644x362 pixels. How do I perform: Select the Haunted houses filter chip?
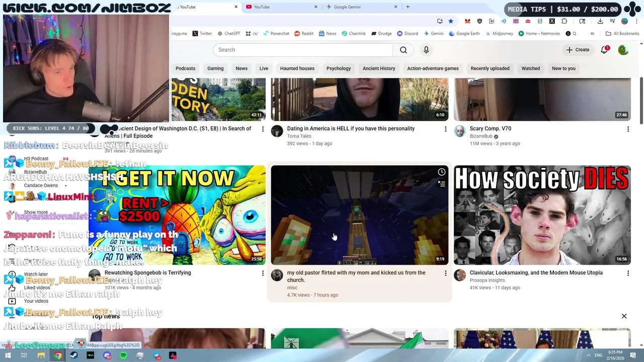[297, 68]
